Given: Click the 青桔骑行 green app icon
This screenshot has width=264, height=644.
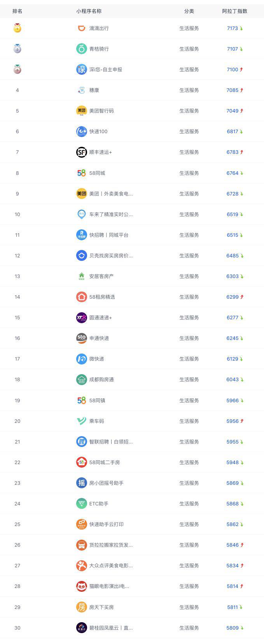Looking at the screenshot, I should [x=81, y=49].
